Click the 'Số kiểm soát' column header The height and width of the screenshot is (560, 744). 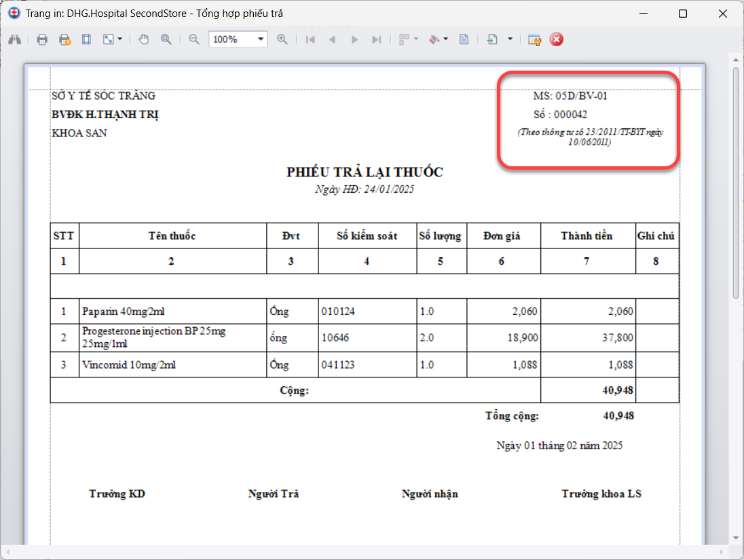point(367,236)
